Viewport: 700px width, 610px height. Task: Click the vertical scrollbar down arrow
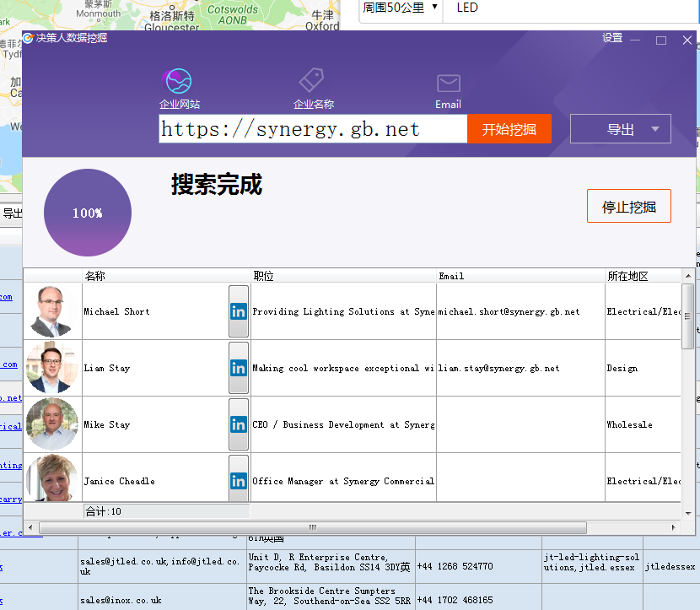[688, 514]
